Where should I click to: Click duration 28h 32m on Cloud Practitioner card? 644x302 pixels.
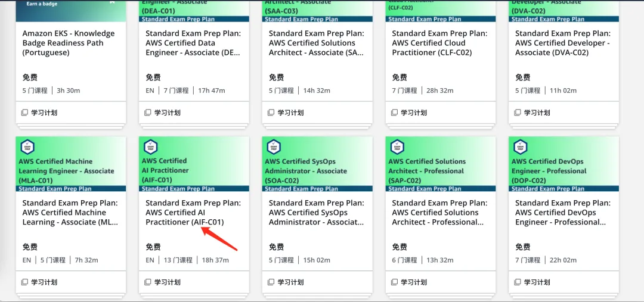click(x=440, y=91)
